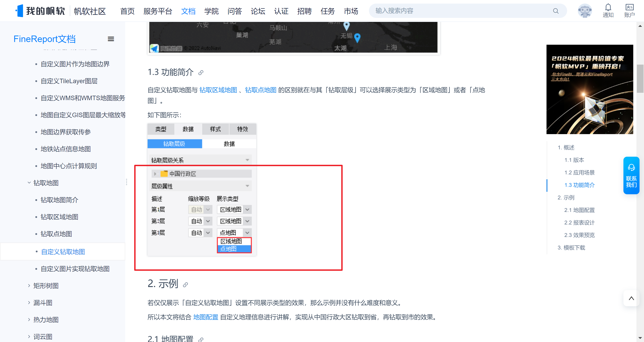Open 任务 in the top navigation
This screenshot has width=644, height=342.
328,11
